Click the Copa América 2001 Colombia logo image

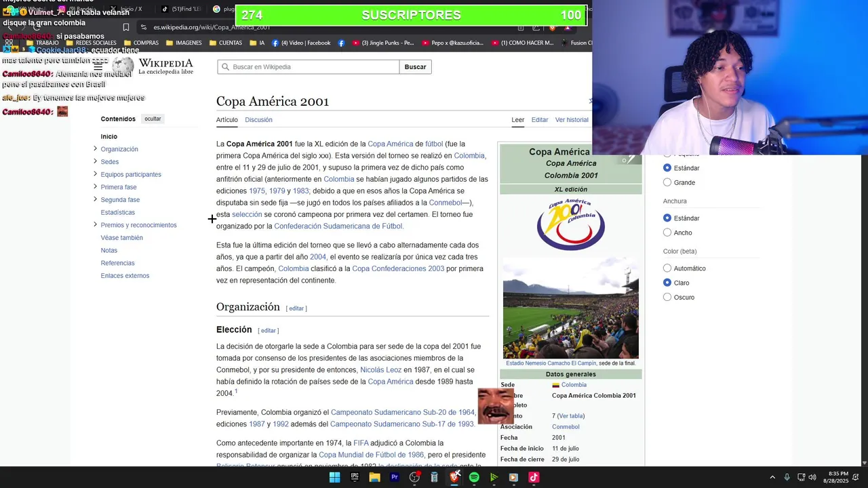571,224
